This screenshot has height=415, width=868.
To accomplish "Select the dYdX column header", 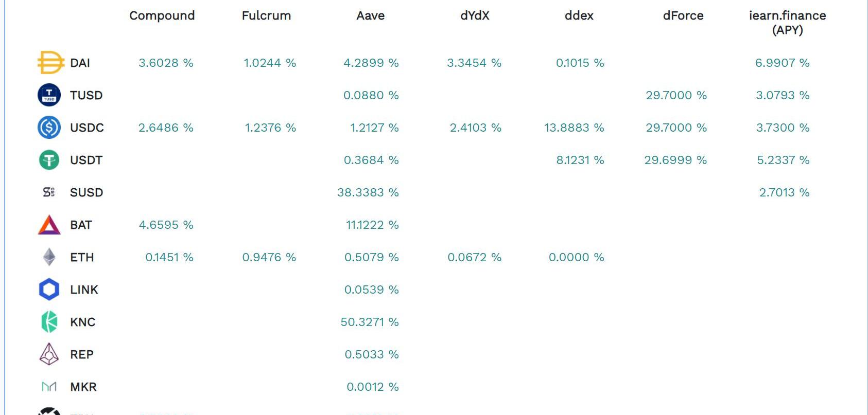I will click(x=475, y=15).
